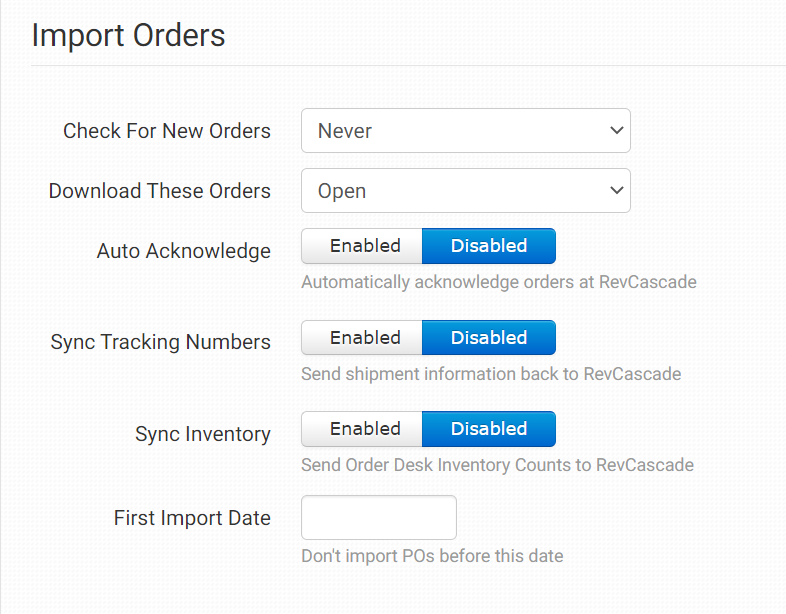Viewport: 786px width, 614px height.
Task: Click the Sync Inventory label
Action: tap(203, 434)
